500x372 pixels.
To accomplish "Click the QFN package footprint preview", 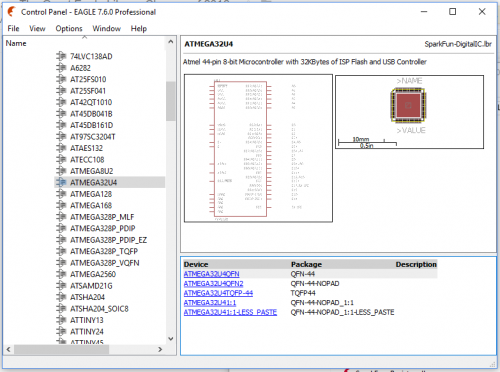I will tap(409, 112).
